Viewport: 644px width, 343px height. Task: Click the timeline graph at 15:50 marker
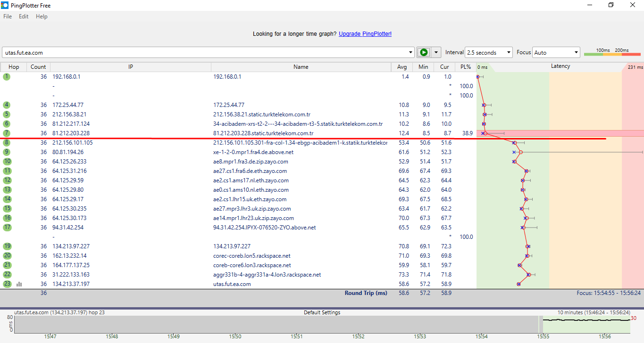pos(235,324)
